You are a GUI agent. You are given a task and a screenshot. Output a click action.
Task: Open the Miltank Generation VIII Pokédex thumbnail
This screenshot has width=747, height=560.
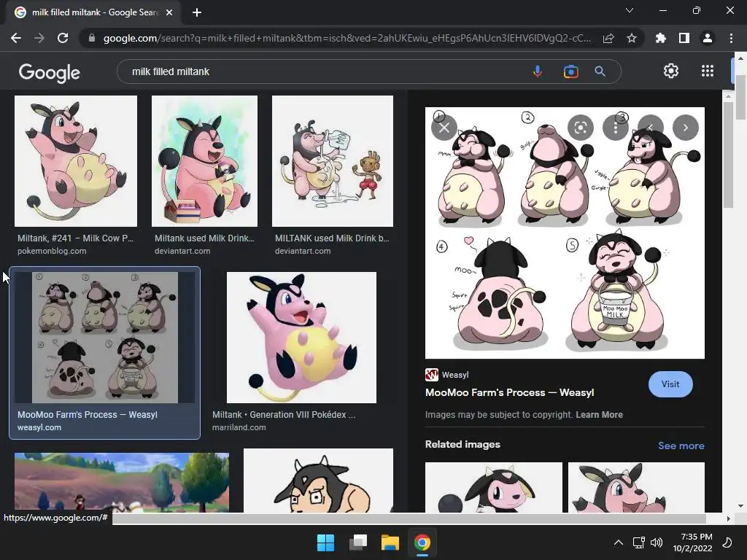click(301, 338)
